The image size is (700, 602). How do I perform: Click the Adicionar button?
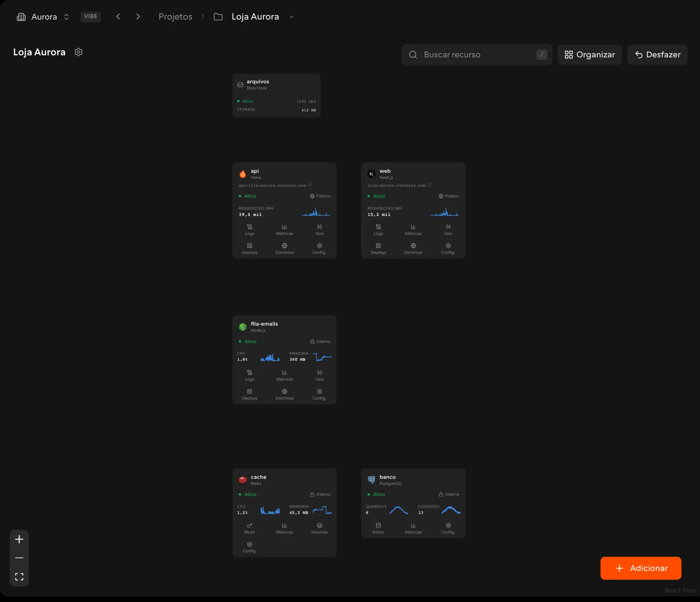(x=641, y=568)
